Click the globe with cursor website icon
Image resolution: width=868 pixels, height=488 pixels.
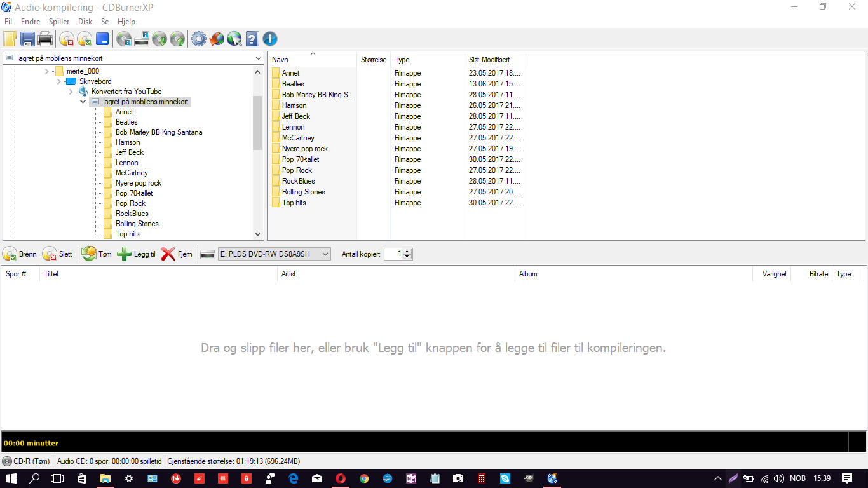[x=234, y=39]
